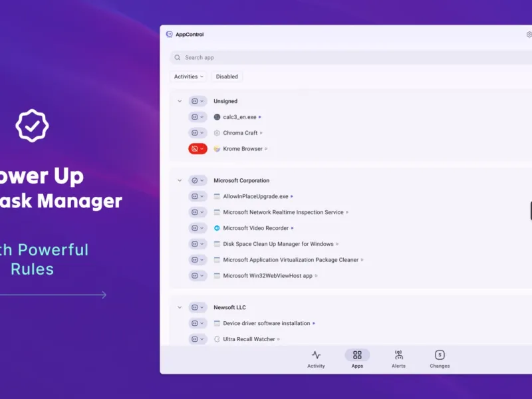Screen dimensions: 532x399
Task: Click arrow next to Ultra Recall Watcher
Action: [279, 339]
